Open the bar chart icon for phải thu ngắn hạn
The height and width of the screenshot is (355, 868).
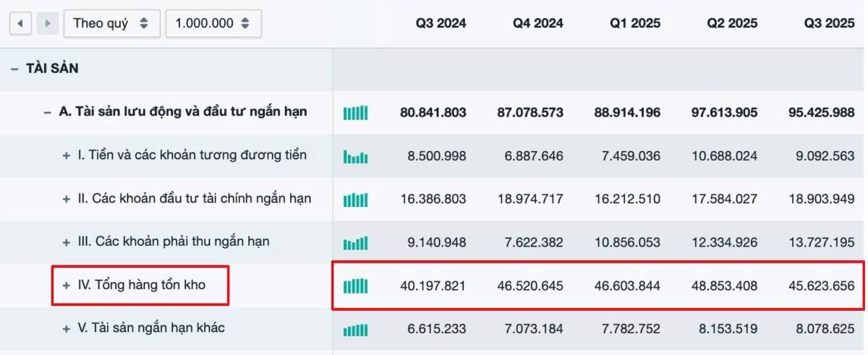(x=355, y=243)
